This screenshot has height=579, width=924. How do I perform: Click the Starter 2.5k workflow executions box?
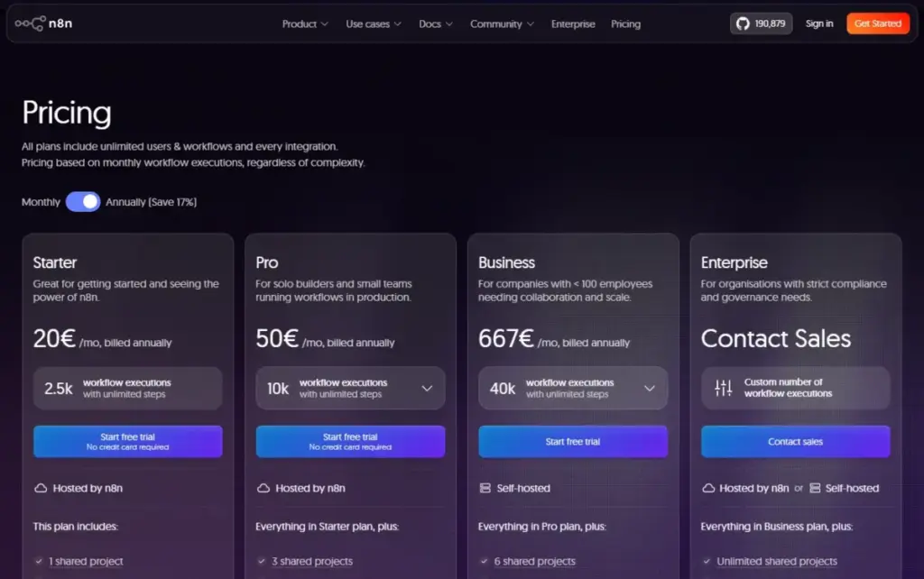tap(128, 388)
